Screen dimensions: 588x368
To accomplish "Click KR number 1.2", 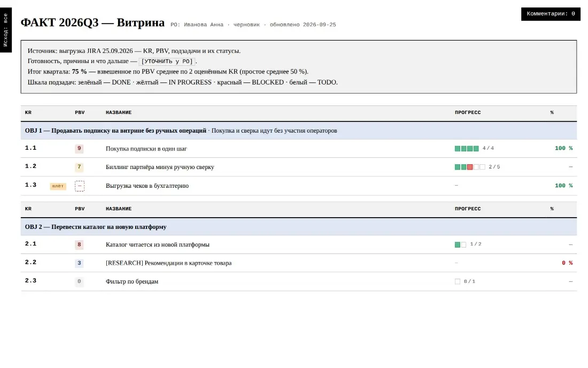I will pos(31,166).
